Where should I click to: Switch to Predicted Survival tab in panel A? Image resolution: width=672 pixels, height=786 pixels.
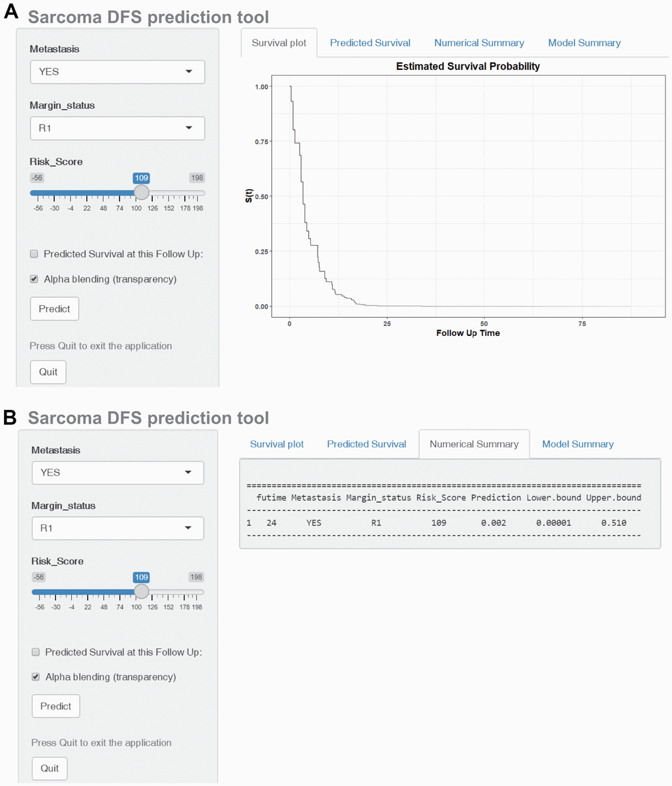370,43
